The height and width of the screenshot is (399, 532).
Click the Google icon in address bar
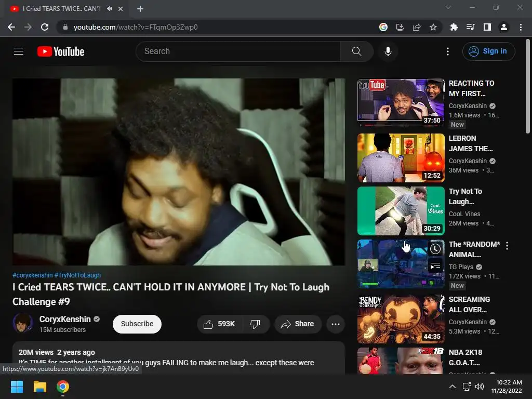[383, 27]
